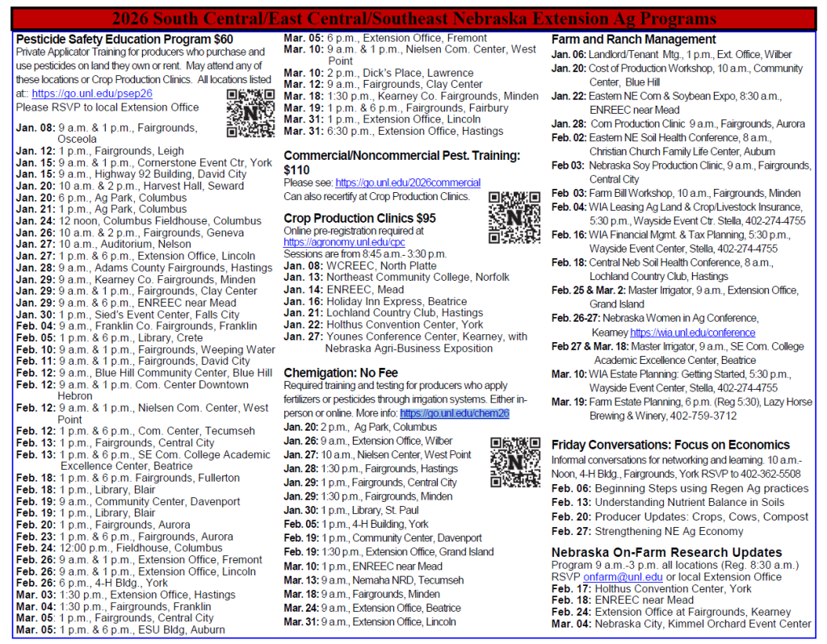Follow the agronomy.unl.edu/cpc pre-registration link
This screenshot has width=827, height=644.
click(x=344, y=241)
